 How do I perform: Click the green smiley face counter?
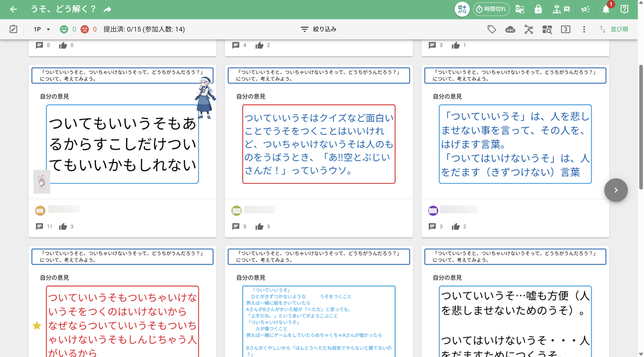pyautogui.click(x=68, y=29)
